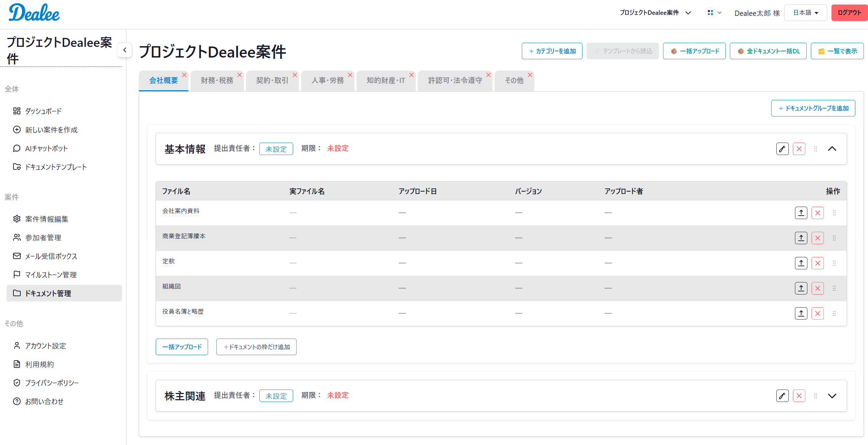
Task: Expand the 株主関連 group chevron
Action: tap(832, 396)
